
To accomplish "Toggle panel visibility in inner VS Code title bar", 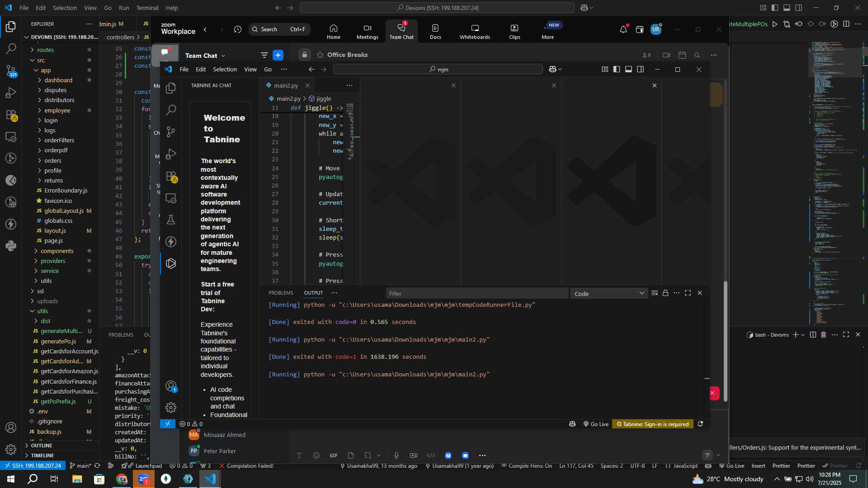I will pos(628,69).
